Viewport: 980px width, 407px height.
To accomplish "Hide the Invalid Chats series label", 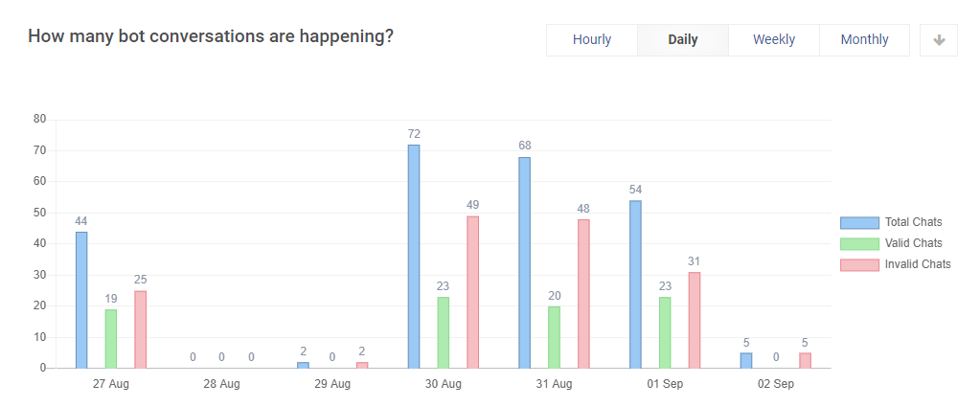I will click(x=918, y=264).
